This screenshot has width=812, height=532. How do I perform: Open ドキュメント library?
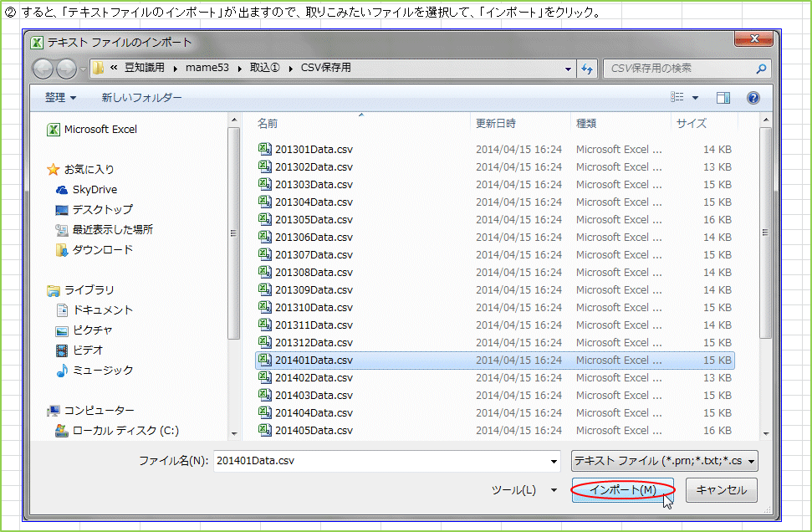click(94, 310)
